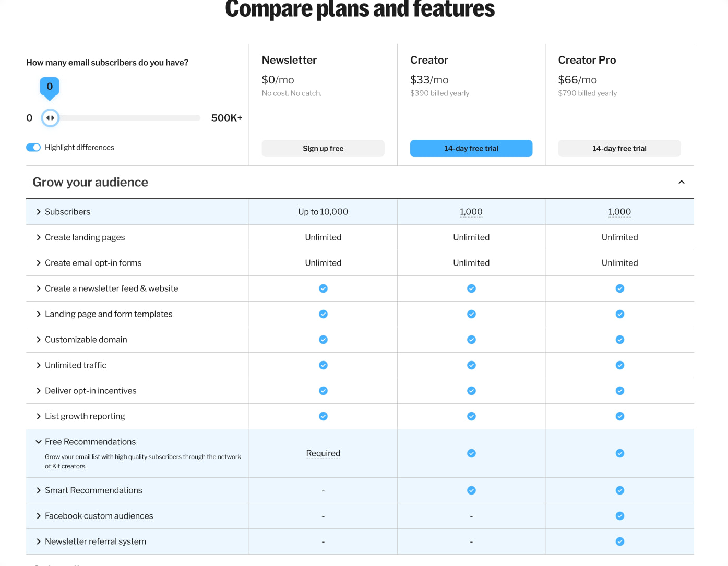
Task: Expand the Deliver opt-in incentives row
Action: point(39,391)
